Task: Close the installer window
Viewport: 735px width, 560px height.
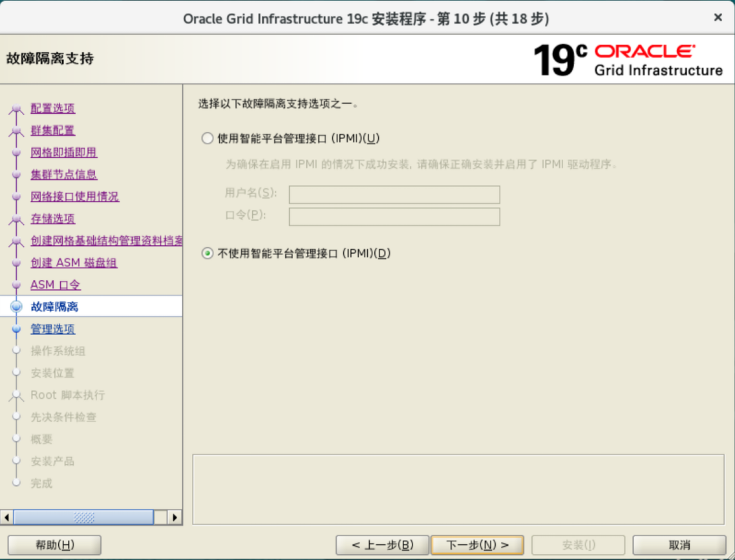Action: tap(718, 17)
